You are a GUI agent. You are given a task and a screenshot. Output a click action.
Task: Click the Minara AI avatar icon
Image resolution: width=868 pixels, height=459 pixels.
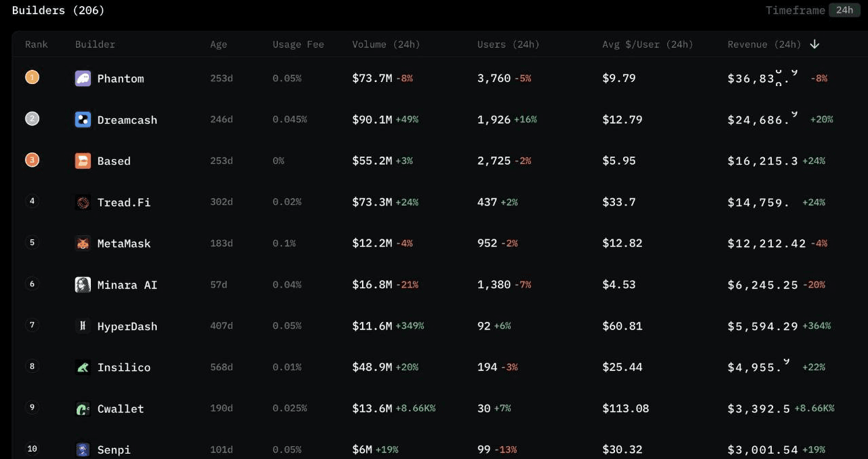click(83, 285)
